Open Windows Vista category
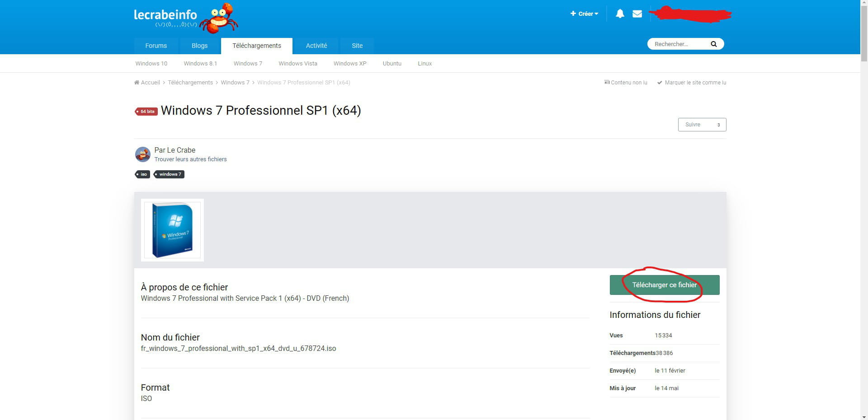The width and height of the screenshot is (868, 420). tap(298, 63)
